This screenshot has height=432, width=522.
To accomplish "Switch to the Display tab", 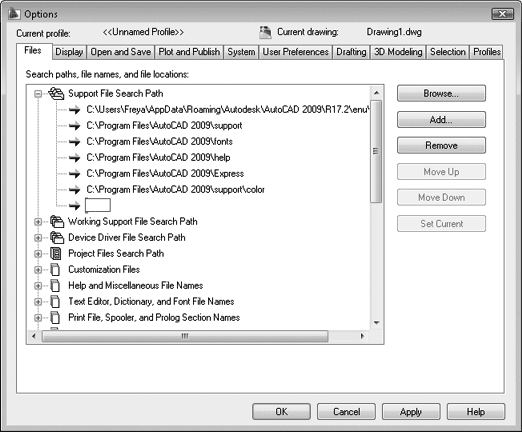I will (69, 52).
